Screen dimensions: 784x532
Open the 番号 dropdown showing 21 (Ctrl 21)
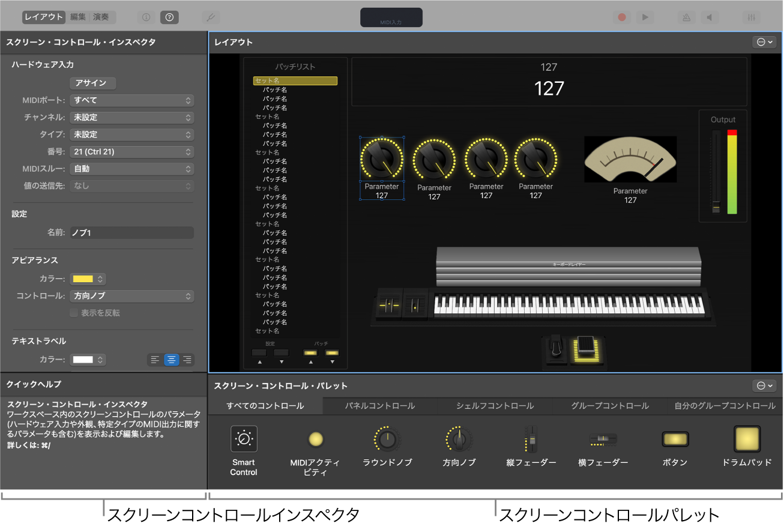131,151
